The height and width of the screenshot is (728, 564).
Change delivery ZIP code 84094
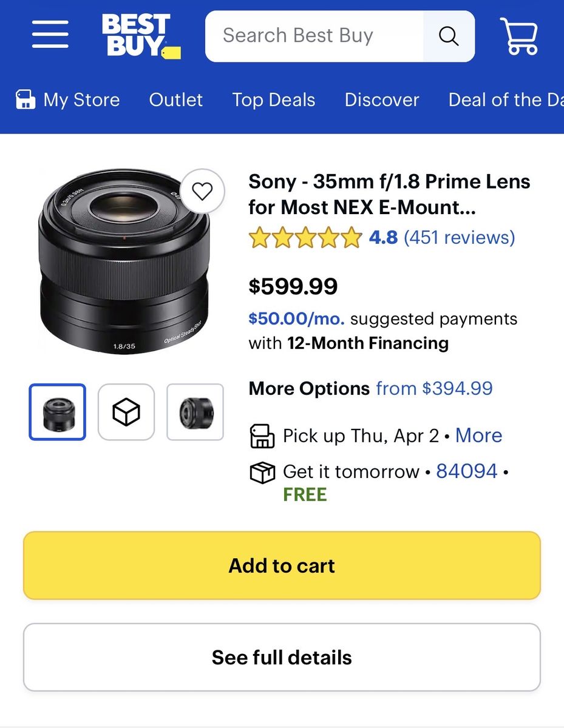click(x=467, y=471)
